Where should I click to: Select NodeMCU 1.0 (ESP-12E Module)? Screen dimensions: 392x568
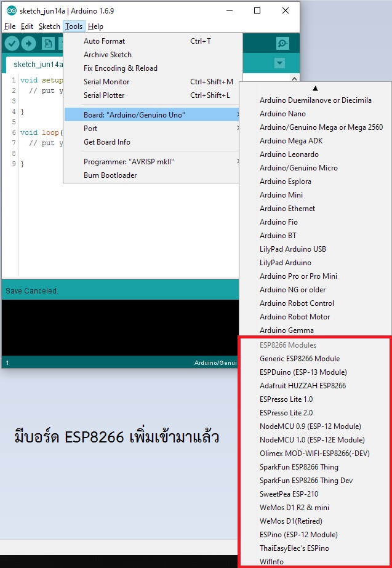(x=315, y=440)
